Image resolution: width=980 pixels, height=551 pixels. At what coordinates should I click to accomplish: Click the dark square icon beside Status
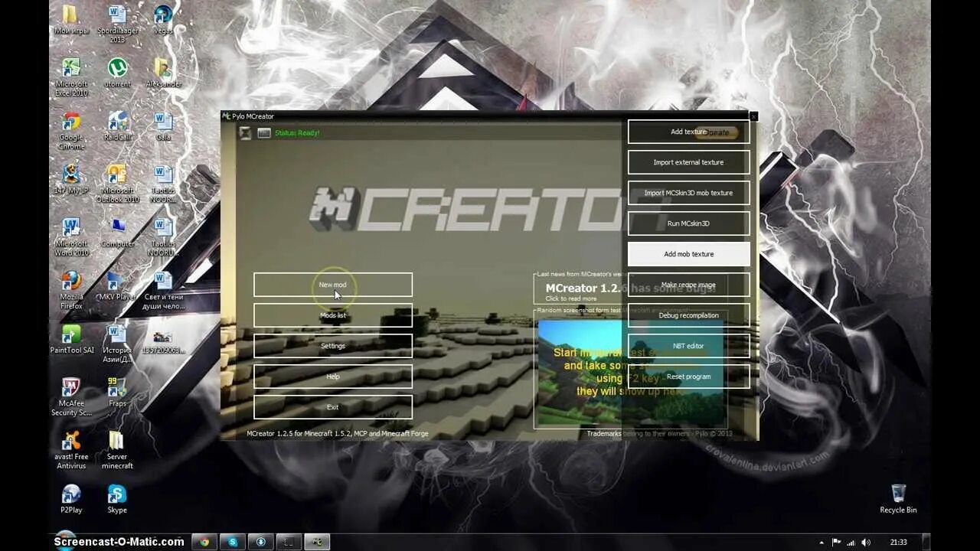click(x=245, y=133)
